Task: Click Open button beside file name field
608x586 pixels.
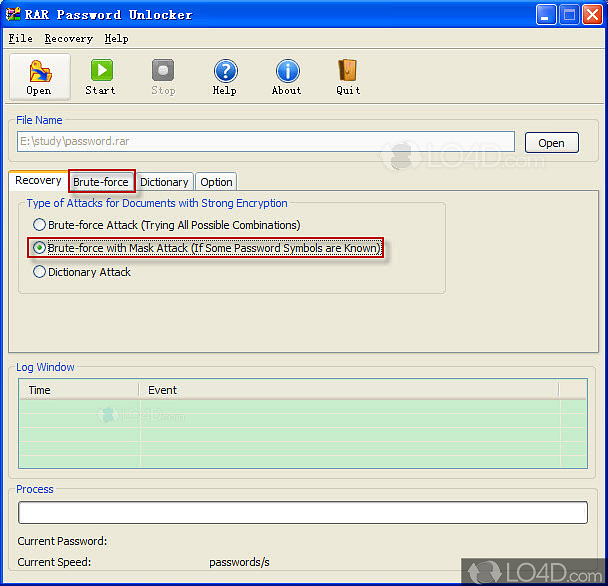Action: click(551, 143)
